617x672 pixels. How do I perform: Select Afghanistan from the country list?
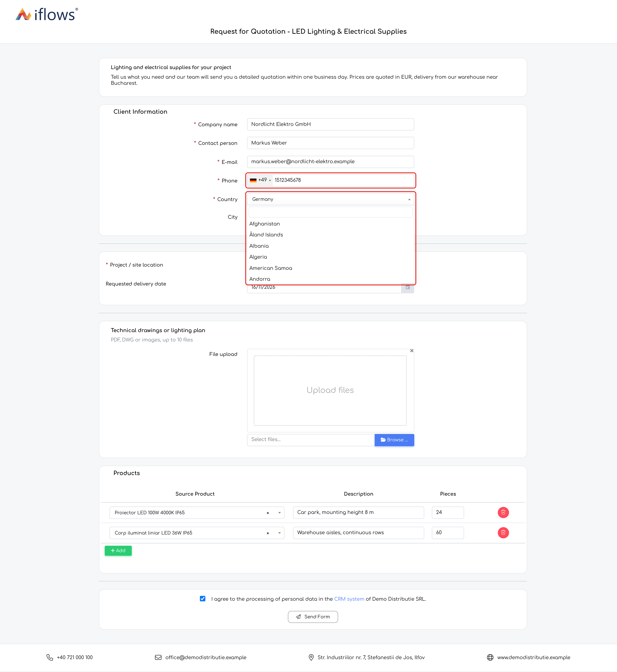pyautogui.click(x=331, y=224)
